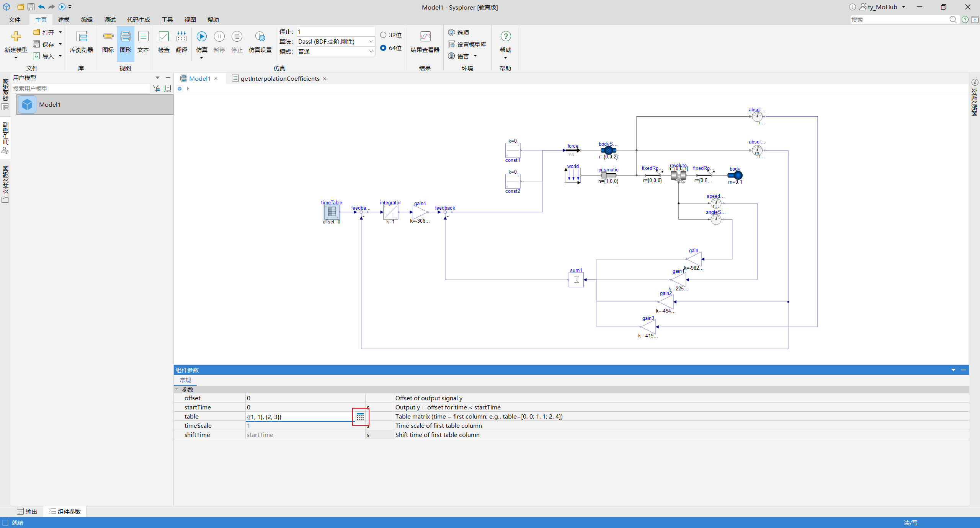The image size is (980, 528).
Task: Open the Help (帮助) ribbon icon
Action: [506, 36]
